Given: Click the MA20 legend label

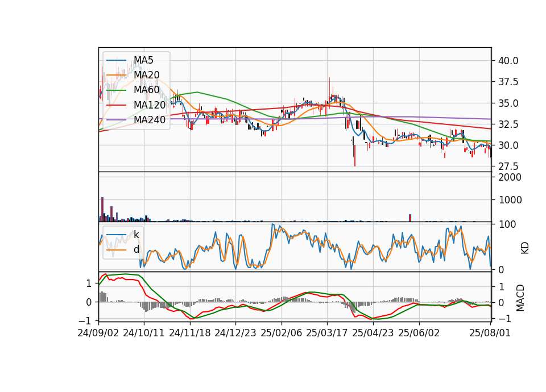Looking at the screenshot, I should pos(147,75).
